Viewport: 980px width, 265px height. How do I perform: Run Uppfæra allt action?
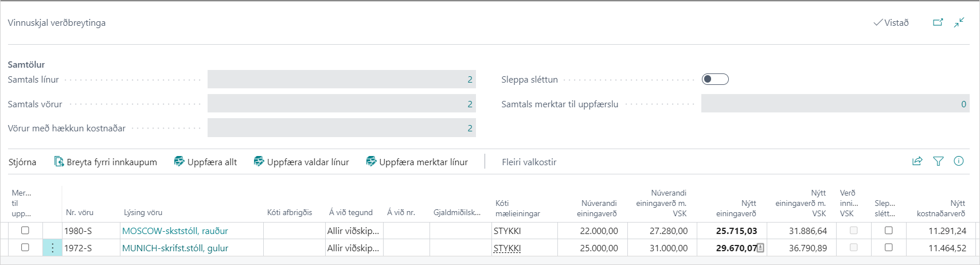205,162
